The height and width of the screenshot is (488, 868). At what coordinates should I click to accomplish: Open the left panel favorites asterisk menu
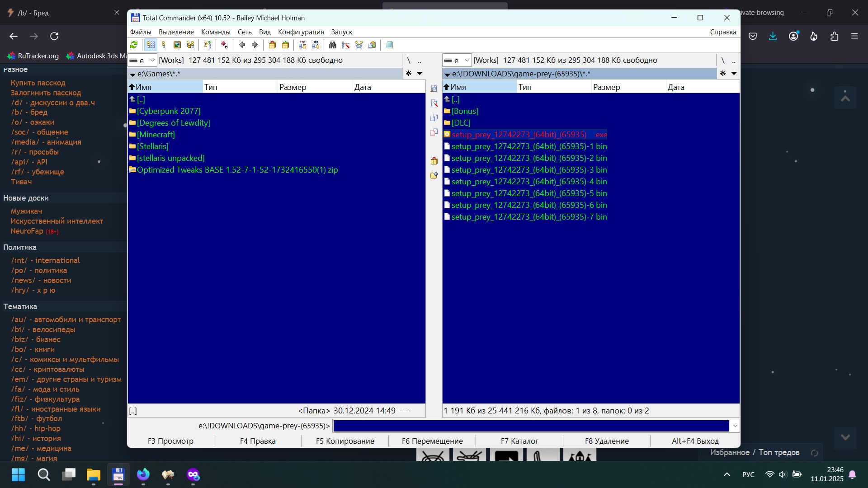(x=409, y=73)
